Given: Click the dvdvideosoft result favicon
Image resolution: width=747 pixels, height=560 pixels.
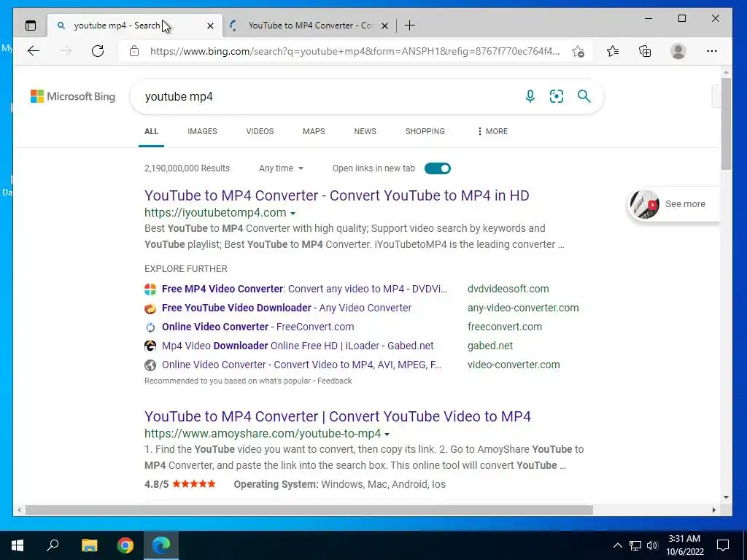Looking at the screenshot, I should (150, 289).
